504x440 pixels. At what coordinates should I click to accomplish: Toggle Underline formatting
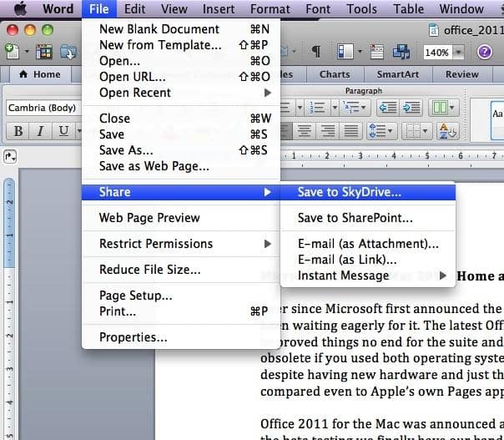tap(63, 131)
